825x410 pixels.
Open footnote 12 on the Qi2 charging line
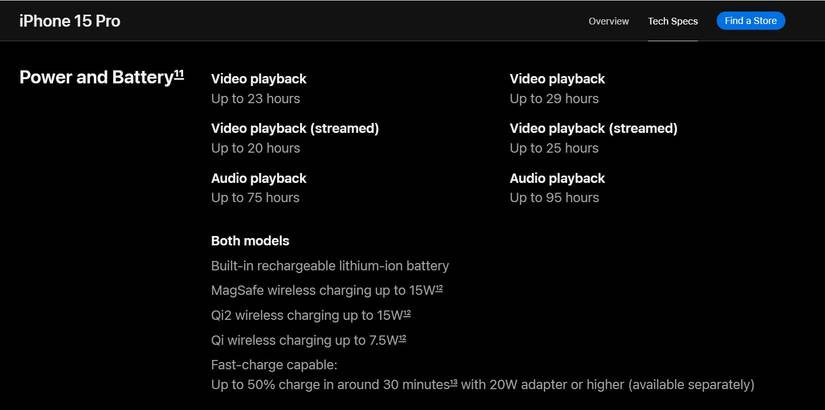pyautogui.click(x=406, y=313)
